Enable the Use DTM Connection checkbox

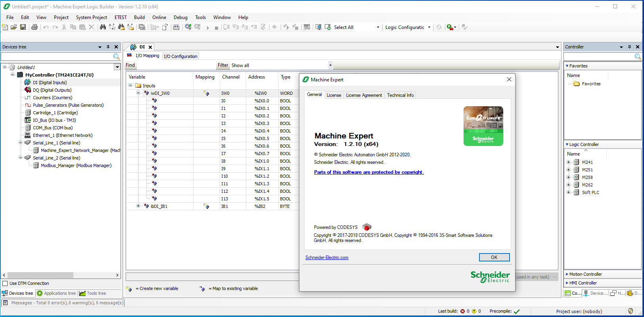pos(5,283)
